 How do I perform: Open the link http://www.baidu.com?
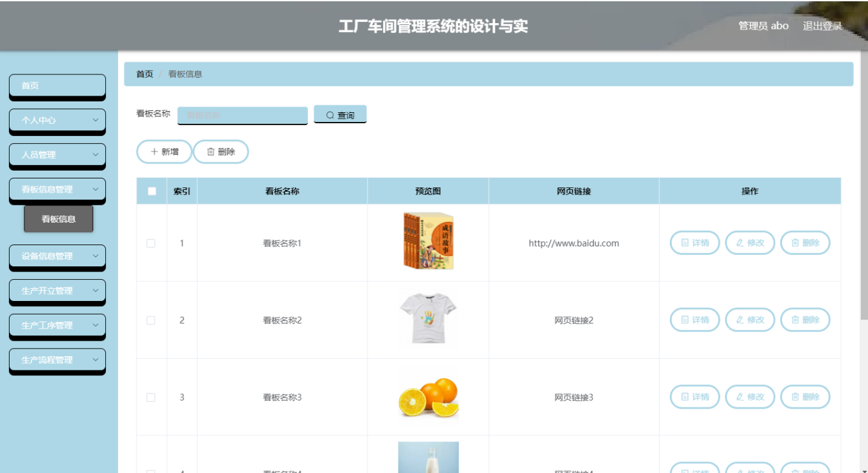(574, 243)
